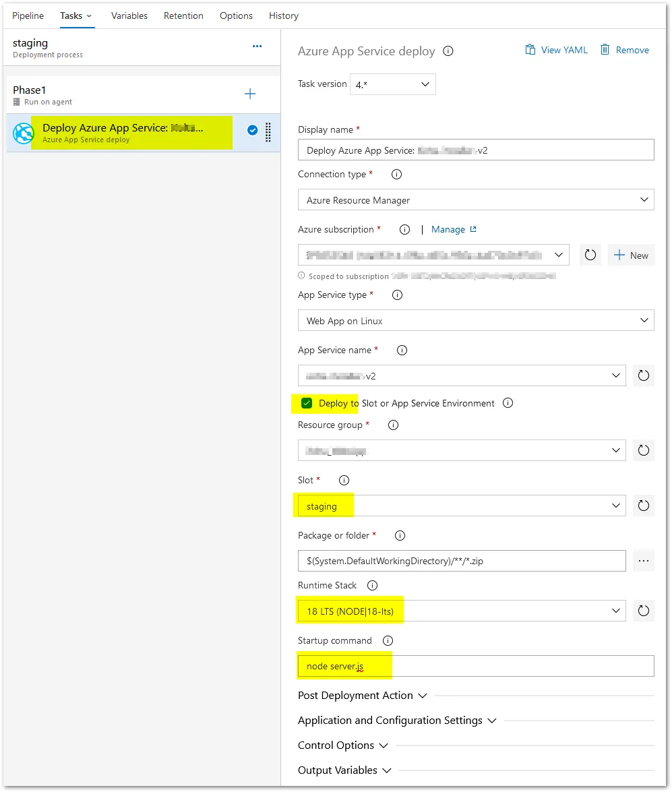
Task: Switch to the Pipeline tab
Action: point(28,16)
